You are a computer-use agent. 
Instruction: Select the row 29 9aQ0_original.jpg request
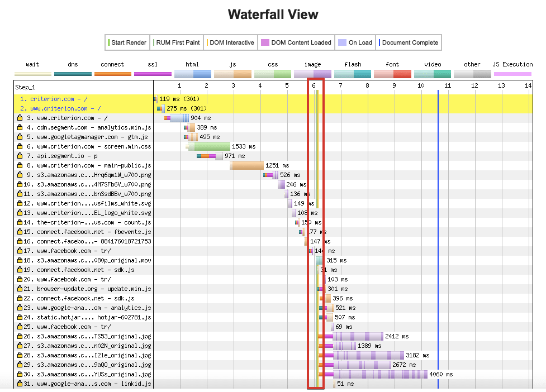point(94,365)
